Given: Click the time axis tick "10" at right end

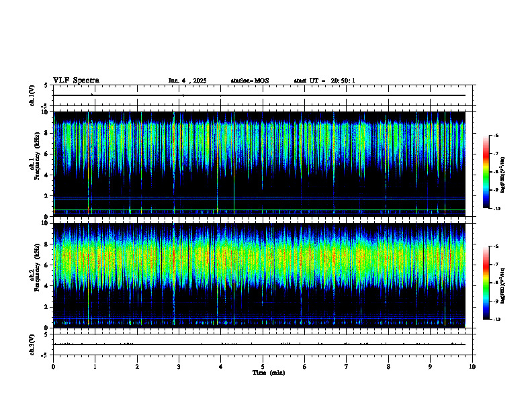Looking at the screenshot, I should [472, 367].
